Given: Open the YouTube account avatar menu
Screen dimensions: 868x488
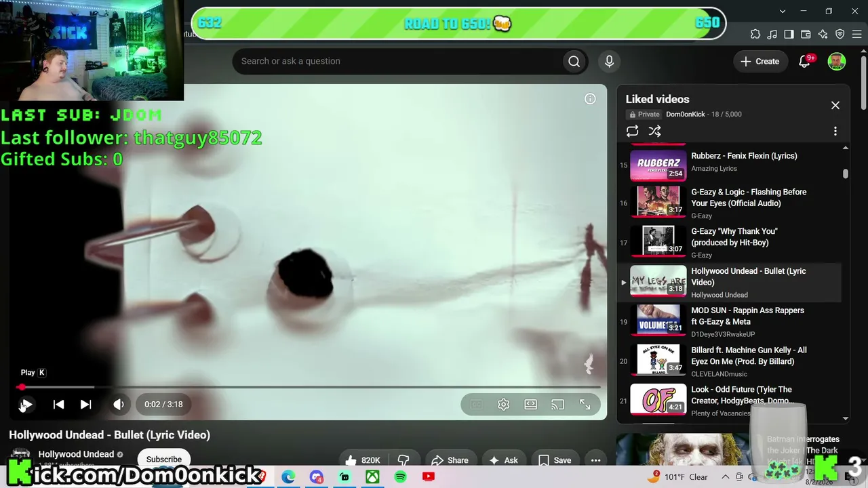Looking at the screenshot, I should click(x=837, y=61).
